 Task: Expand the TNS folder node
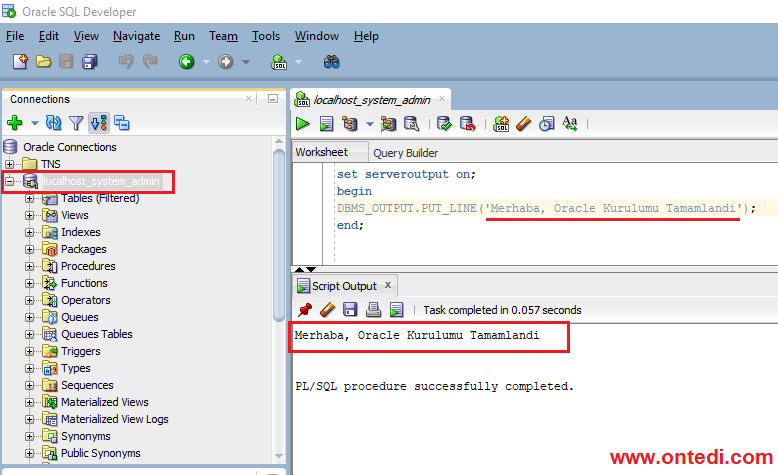[x=9, y=164]
